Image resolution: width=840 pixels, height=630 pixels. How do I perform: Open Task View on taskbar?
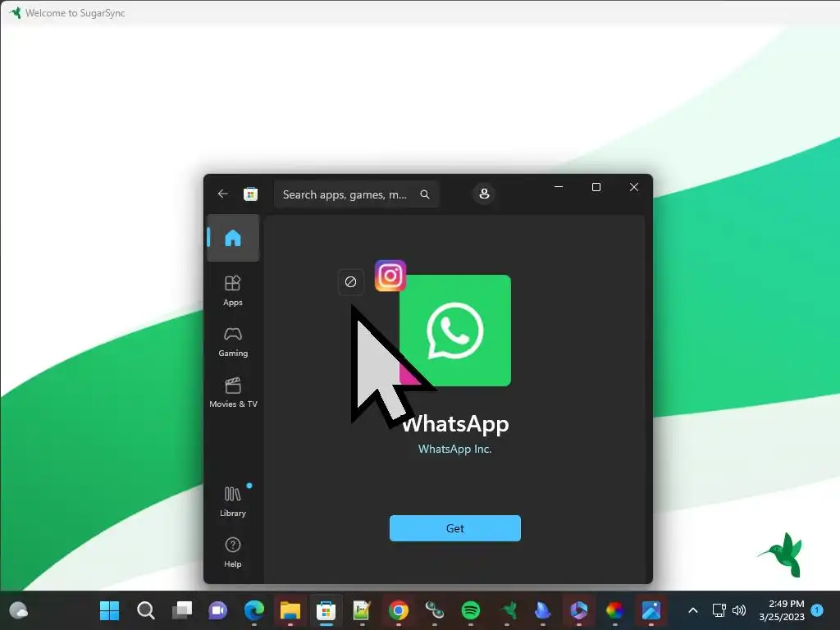182,610
